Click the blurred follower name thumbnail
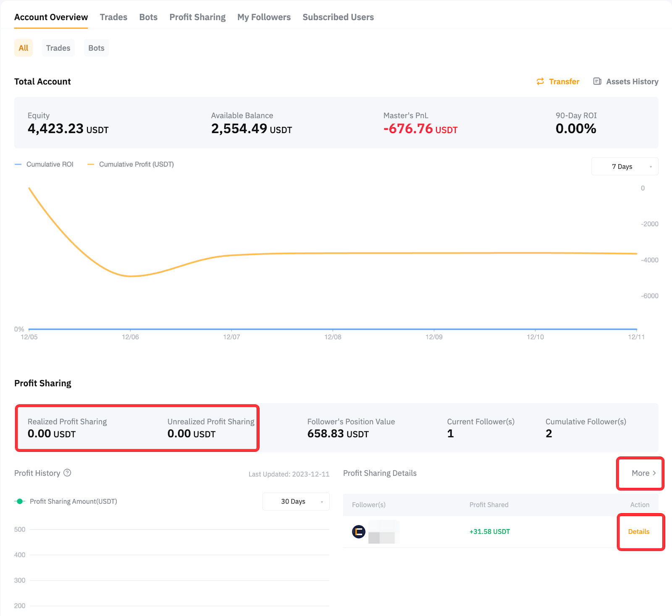Image resolution: width=672 pixels, height=616 pixels. (x=382, y=532)
